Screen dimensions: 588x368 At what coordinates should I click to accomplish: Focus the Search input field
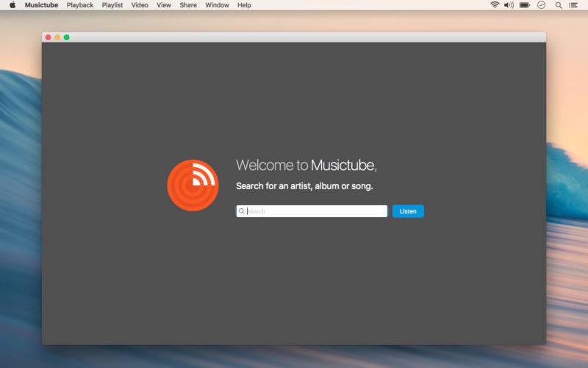(312, 211)
